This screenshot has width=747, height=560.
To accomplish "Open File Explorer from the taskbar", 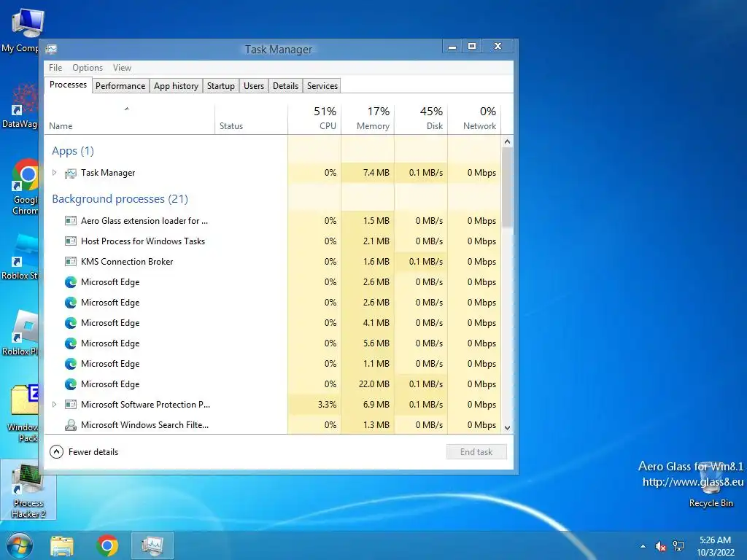I will [x=62, y=545].
